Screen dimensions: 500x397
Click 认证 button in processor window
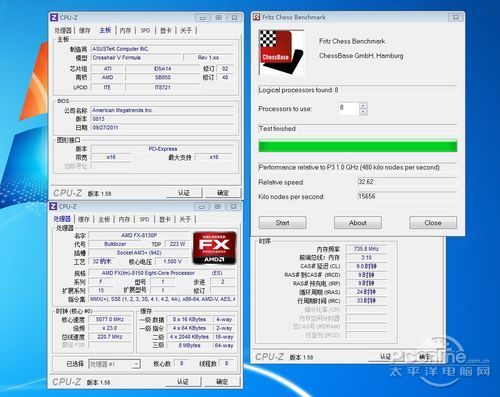183,382
